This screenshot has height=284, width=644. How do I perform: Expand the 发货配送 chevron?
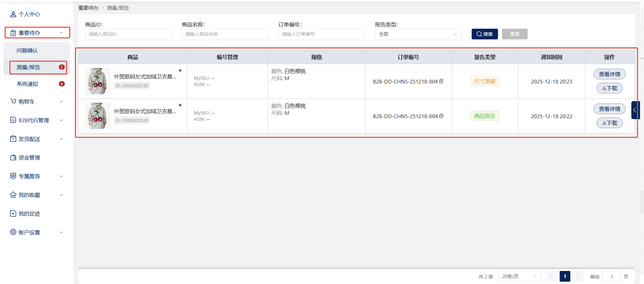(61, 139)
